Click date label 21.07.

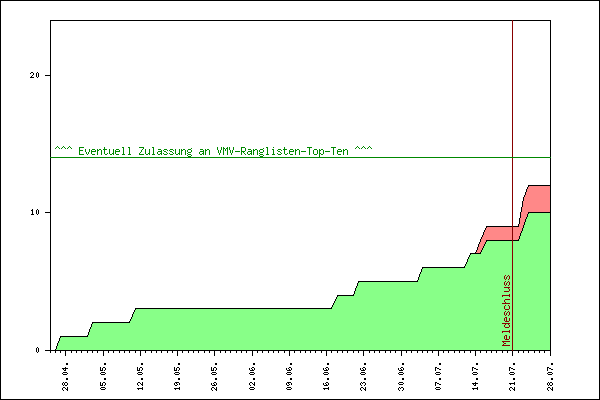point(513,377)
